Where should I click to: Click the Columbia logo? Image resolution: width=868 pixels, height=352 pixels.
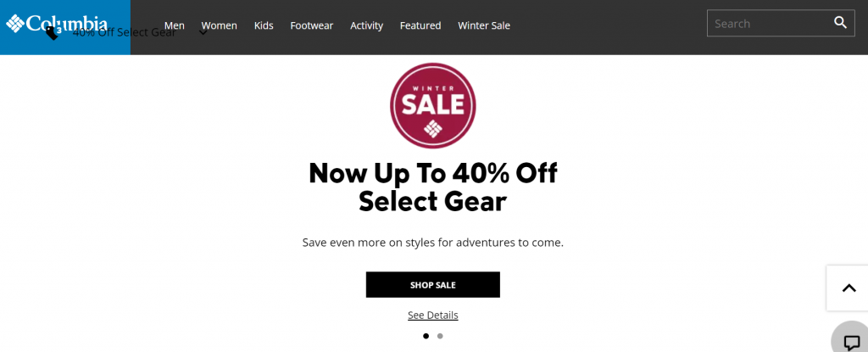tap(57, 23)
